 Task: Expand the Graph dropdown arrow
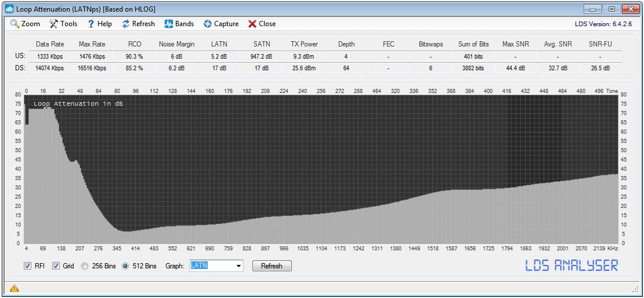[238, 266]
